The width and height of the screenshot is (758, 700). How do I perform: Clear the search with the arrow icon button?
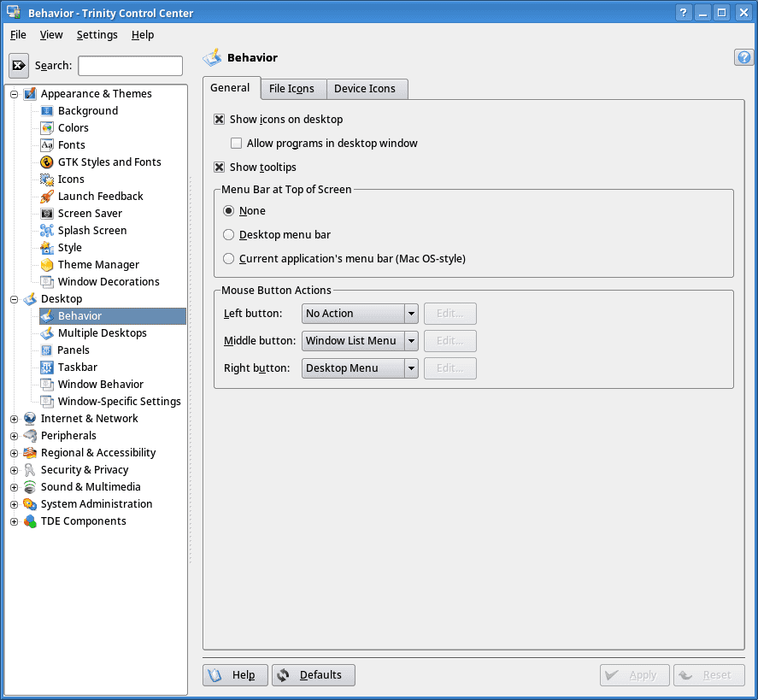tap(19, 65)
